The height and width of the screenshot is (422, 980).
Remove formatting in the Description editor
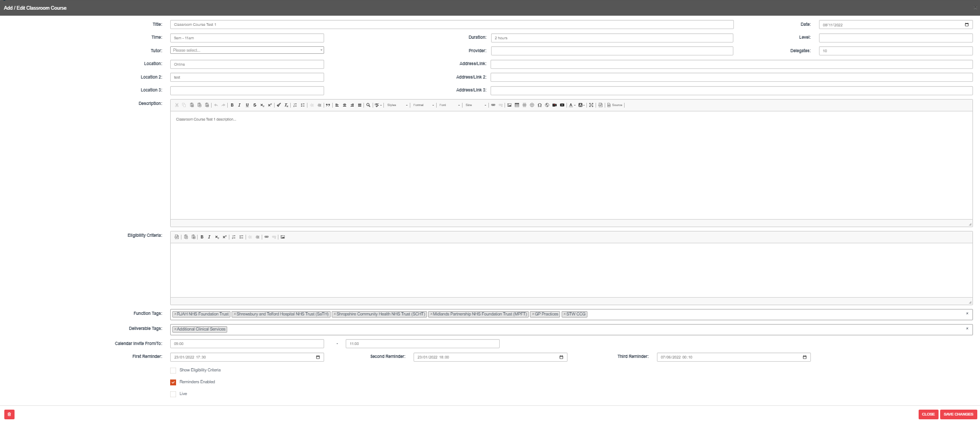tap(286, 105)
